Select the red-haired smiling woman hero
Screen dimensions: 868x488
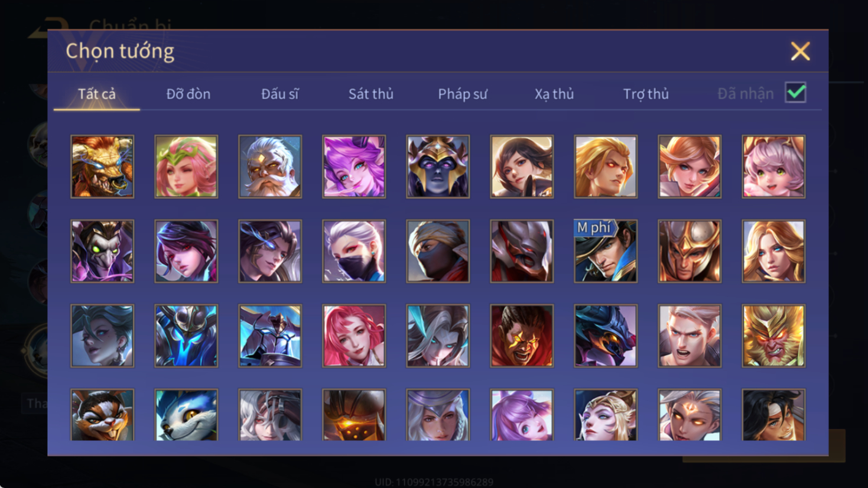click(354, 336)
